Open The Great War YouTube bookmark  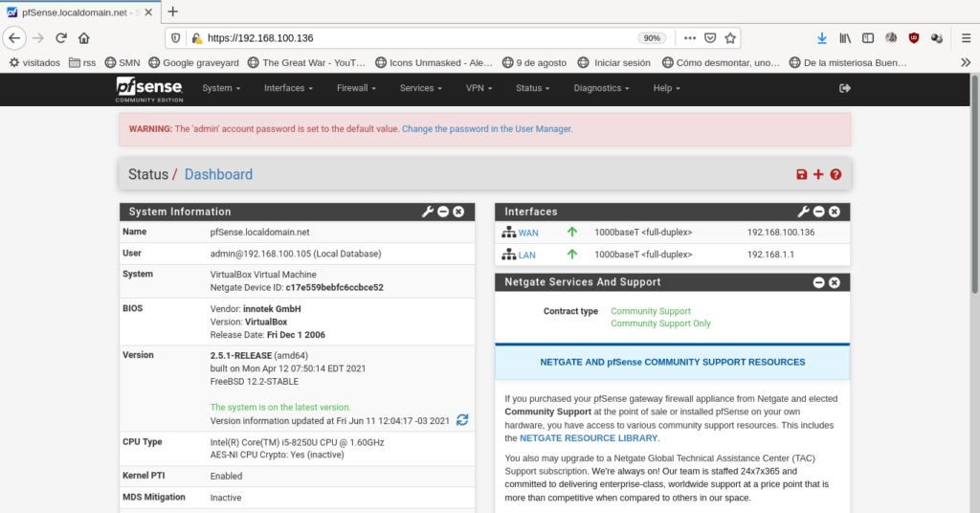[x=307, y=62]
